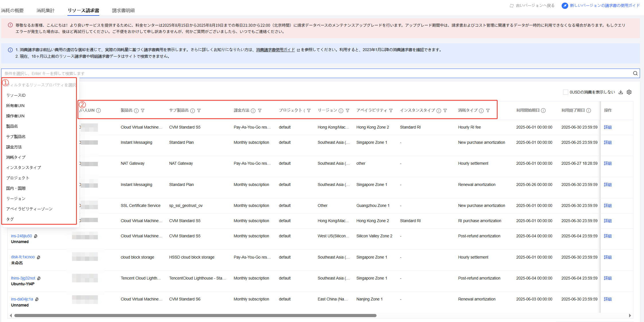
Task: Click the info icon next to サブ製品名 header
Action: (193, 110)
